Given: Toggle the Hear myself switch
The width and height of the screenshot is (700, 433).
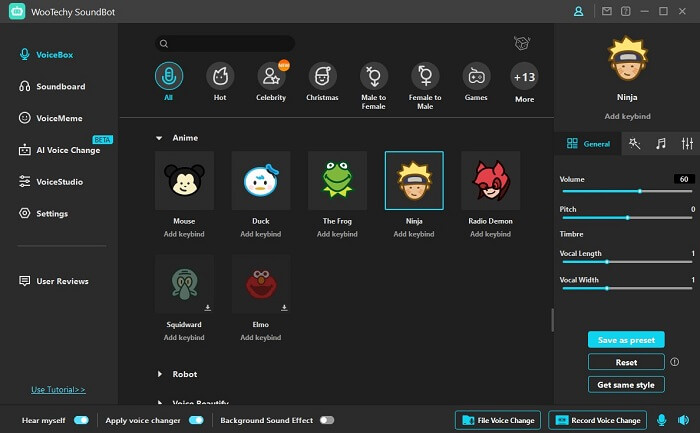Looking at the screenshot, I should (81, 420).
